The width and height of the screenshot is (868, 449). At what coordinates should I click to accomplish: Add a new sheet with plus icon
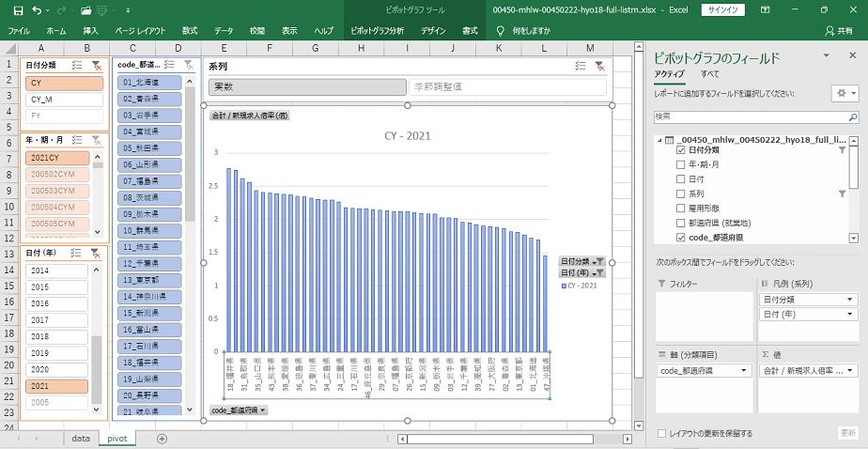[x=162, y=439]
